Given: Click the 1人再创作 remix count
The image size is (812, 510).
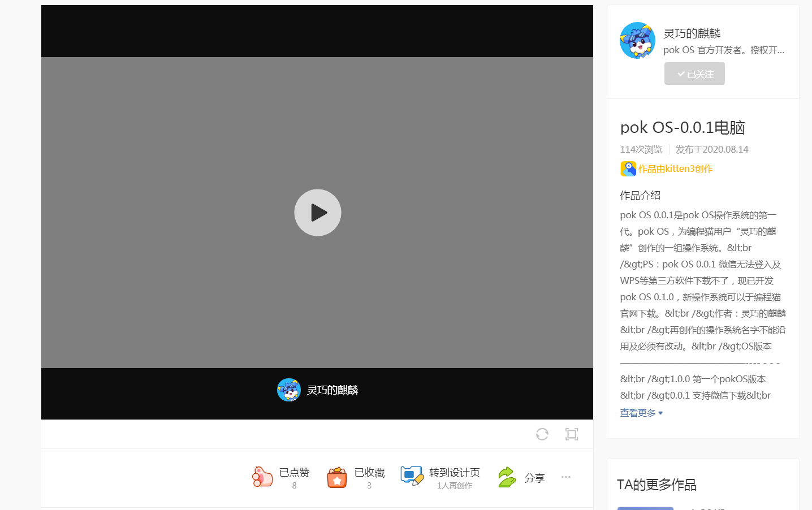Looking at the screenshot, I should click(455, 486).
